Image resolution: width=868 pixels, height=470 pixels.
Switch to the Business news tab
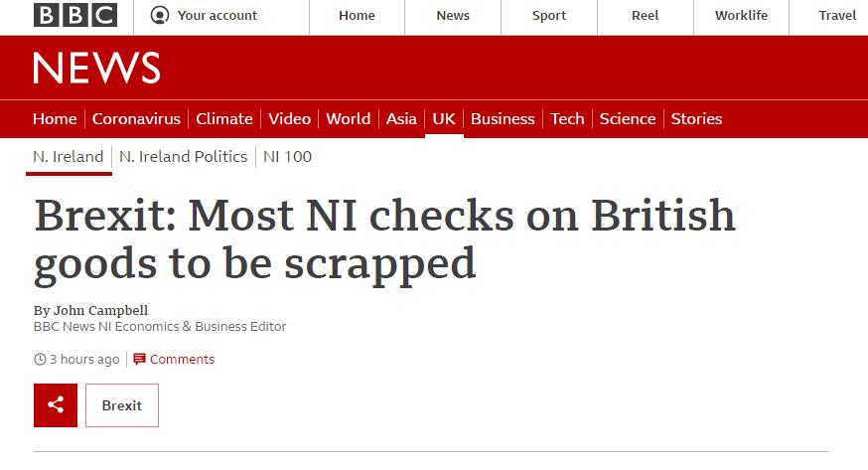click(503, 118)
